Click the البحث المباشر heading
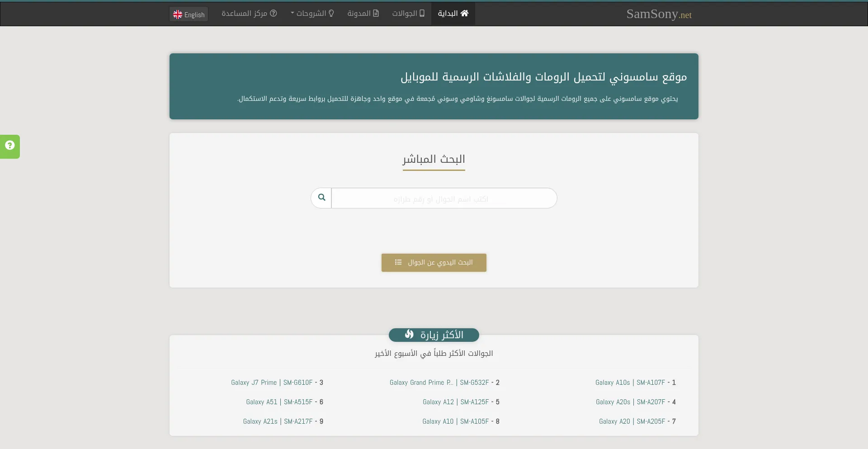Viewport: 868px width, 449px height. (434, 159)
